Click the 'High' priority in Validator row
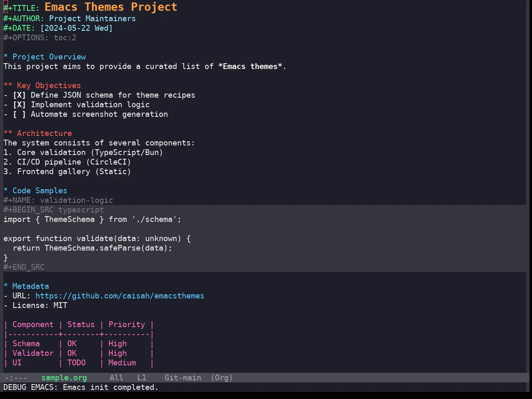This screenshot has width=532, height=399. pyautogui.click(x=118, y=353)
